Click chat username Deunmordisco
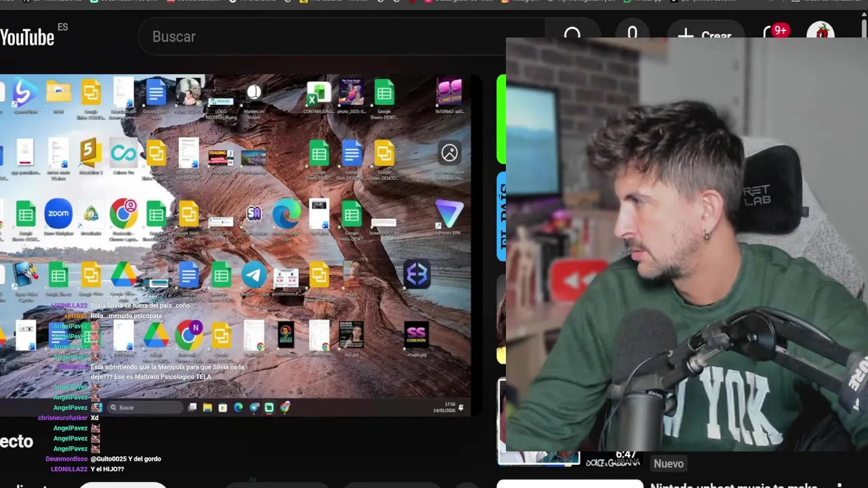The image size is (868, 488). click(66, 459)
